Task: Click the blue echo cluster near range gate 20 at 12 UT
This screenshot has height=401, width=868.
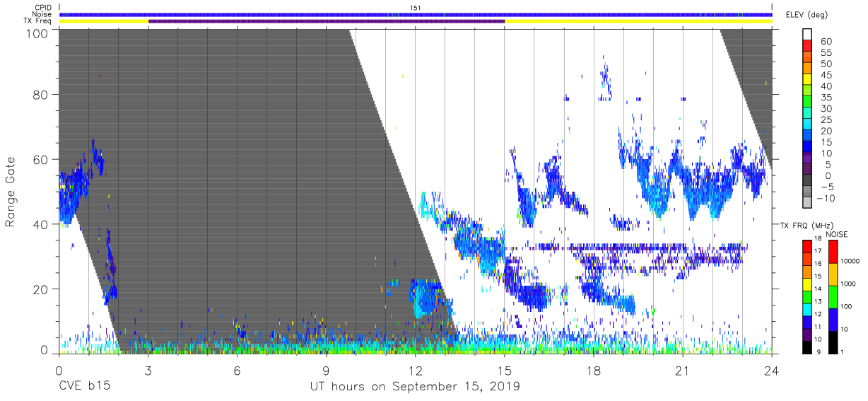Action: pos(426,297)
